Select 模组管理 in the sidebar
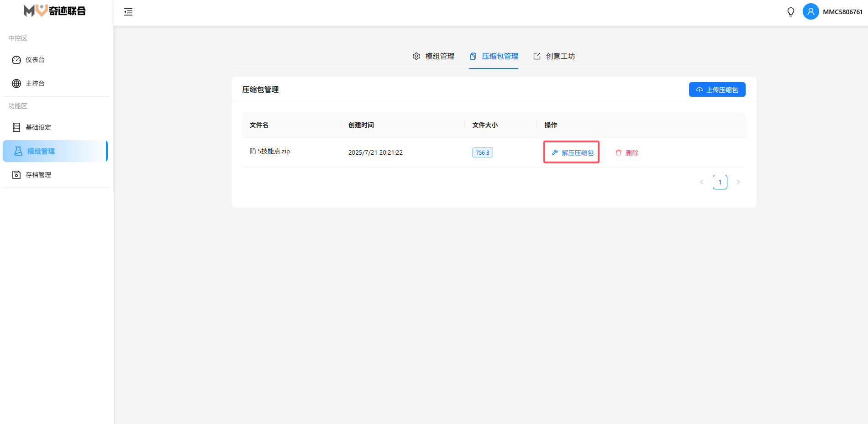 click(x=41, y=152)
